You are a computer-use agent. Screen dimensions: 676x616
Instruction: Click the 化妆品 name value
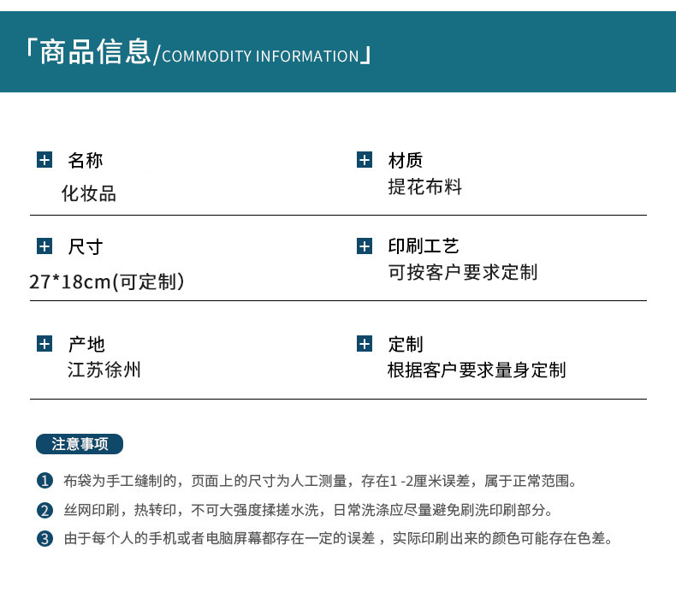(x=88, y=193)
